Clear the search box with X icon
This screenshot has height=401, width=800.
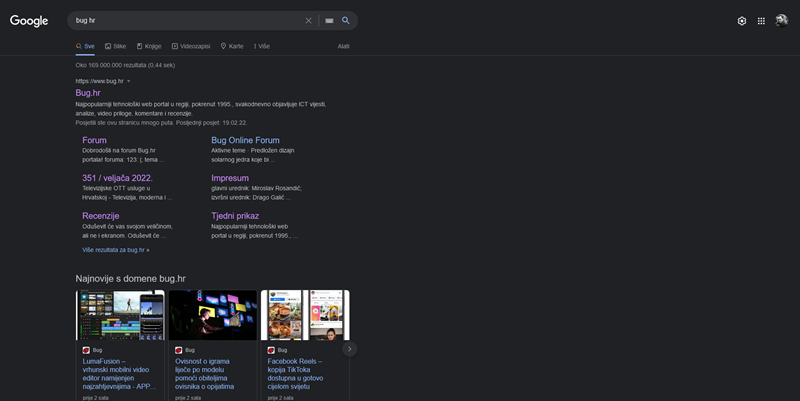[x=308, y=20]
